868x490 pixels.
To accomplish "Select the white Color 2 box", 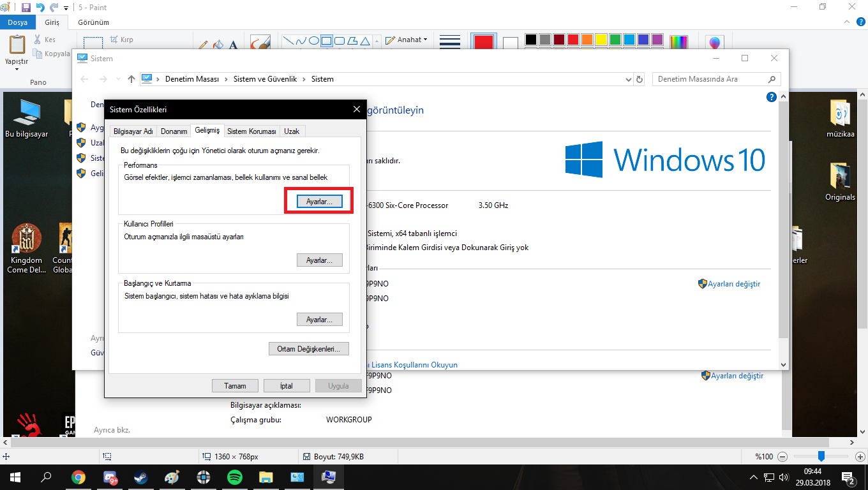I will click(x=511, y=43).
